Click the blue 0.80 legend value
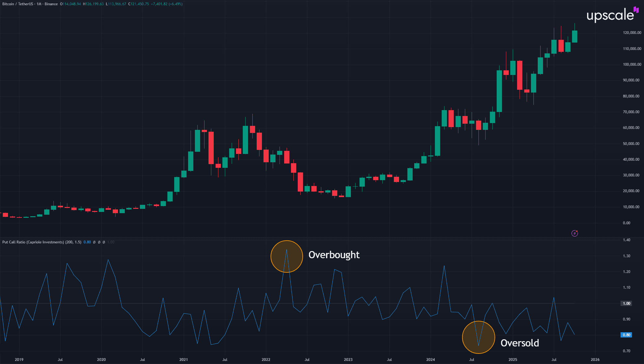 [x=87, y=242]
